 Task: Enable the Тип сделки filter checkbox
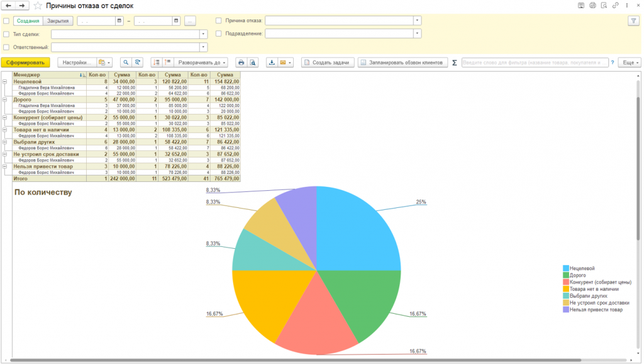[6, 34]
